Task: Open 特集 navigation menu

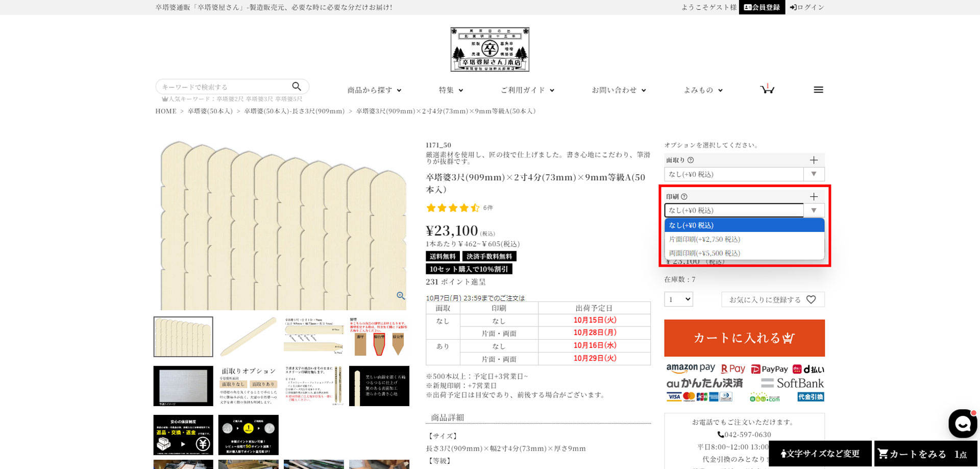Action: (x=451, y=90)
